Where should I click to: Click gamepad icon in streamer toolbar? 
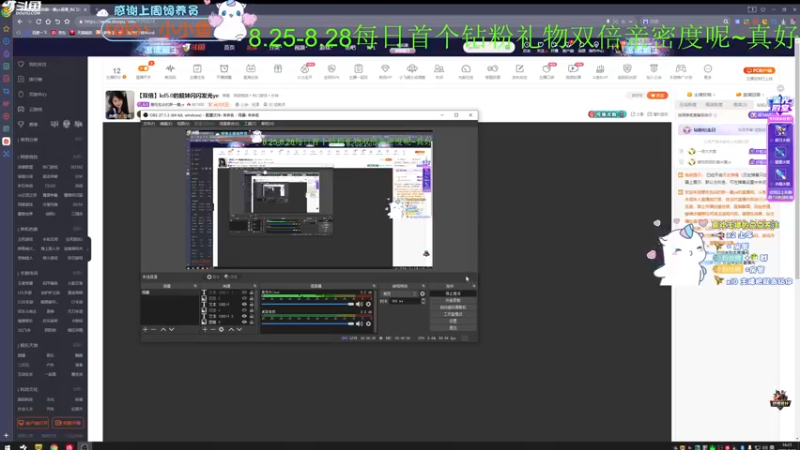[x=681, y=68]
